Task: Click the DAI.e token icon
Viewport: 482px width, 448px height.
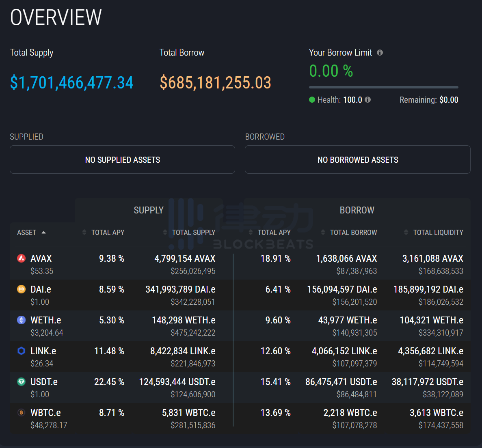Action: 21,289
